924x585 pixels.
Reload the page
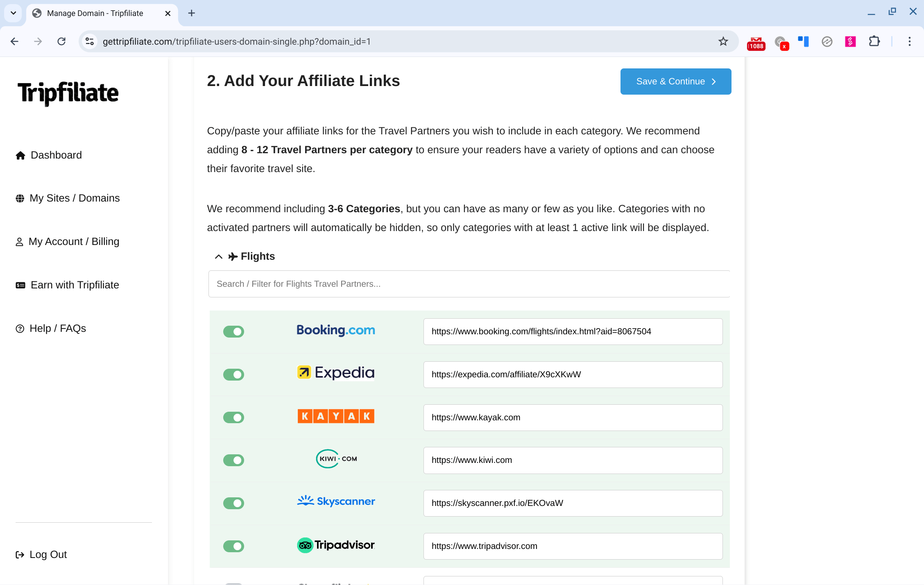point(61,41)
